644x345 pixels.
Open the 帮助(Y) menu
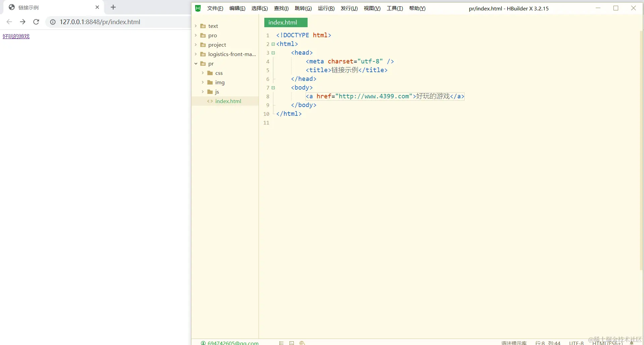[x=417, y=8]
